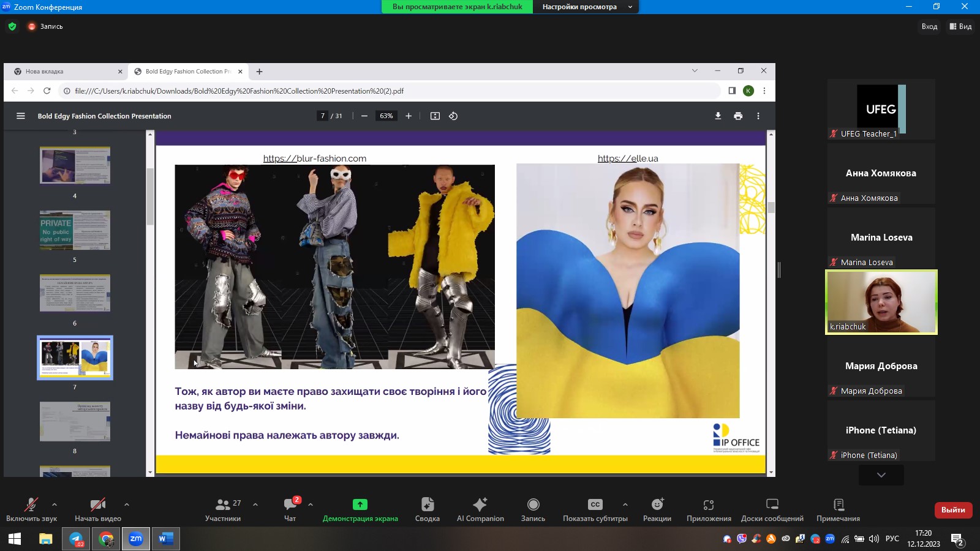Select page 8 thumbnail
The image size is (980, 551).
tap(75, 421)
